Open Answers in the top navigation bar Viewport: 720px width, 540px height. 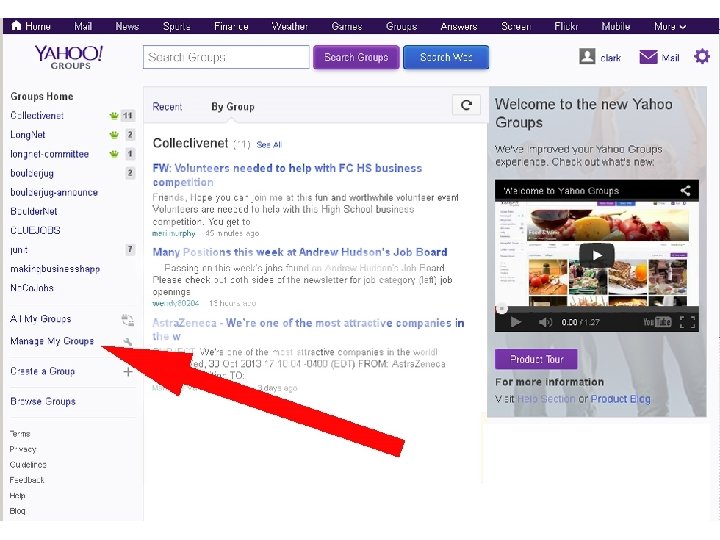tap(459, 26)
